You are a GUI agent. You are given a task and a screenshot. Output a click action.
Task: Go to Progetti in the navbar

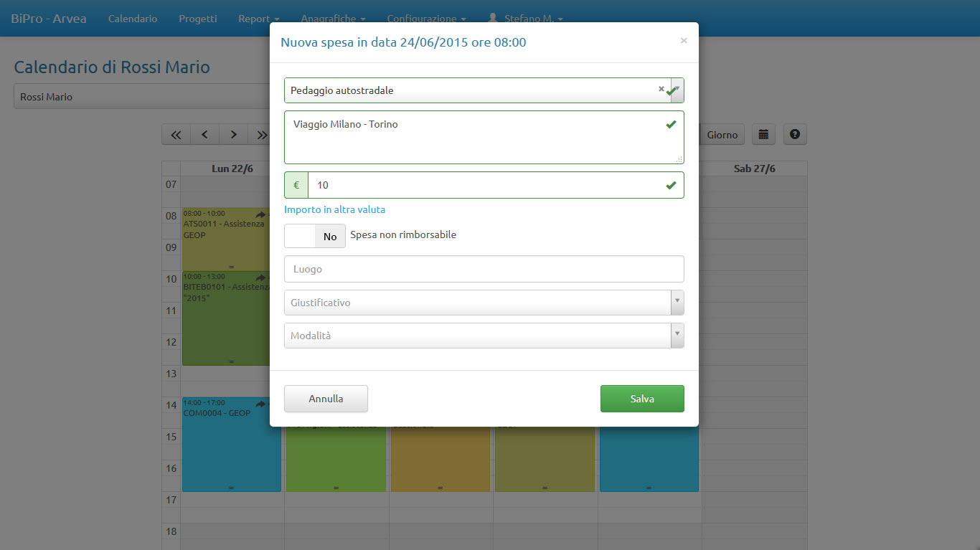[x=197, y=19]
